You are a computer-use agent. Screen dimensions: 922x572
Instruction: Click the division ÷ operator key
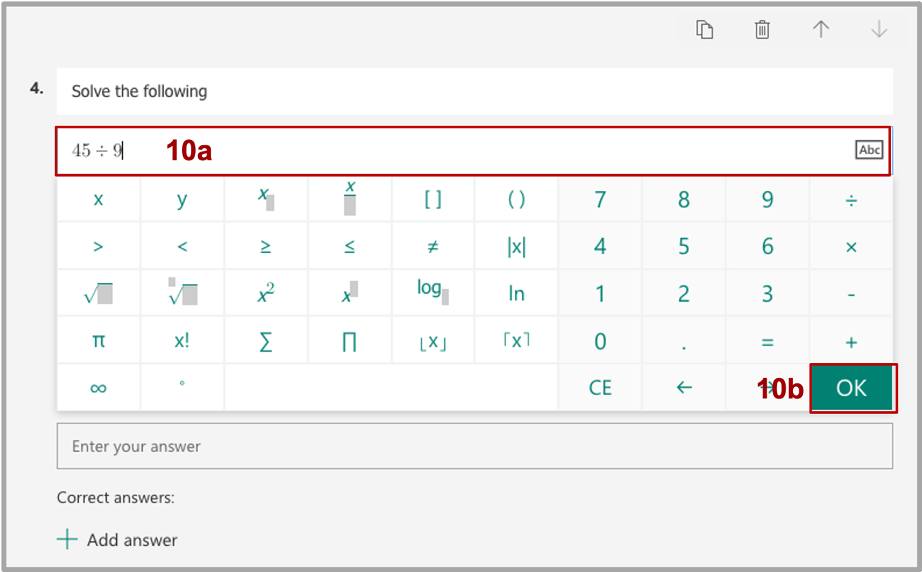click(851, 199)
